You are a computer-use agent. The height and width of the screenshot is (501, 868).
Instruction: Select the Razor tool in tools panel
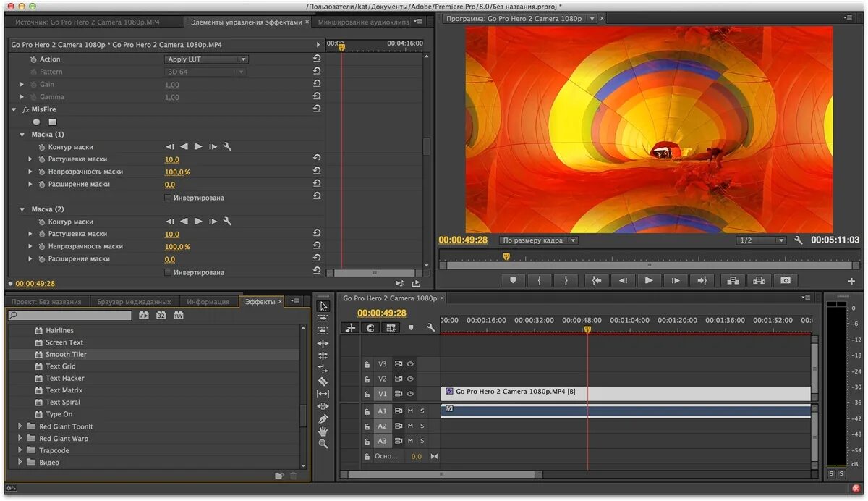click(323, 382)
